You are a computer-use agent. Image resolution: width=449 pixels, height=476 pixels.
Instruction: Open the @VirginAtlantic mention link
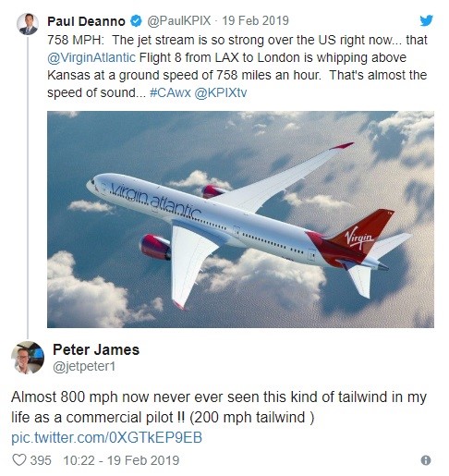click(x=91, y=57)
